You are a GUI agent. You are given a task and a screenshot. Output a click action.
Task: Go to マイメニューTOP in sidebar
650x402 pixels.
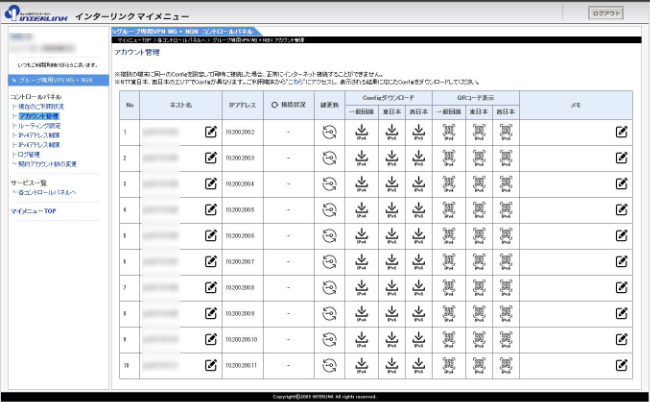click(33, 212)
